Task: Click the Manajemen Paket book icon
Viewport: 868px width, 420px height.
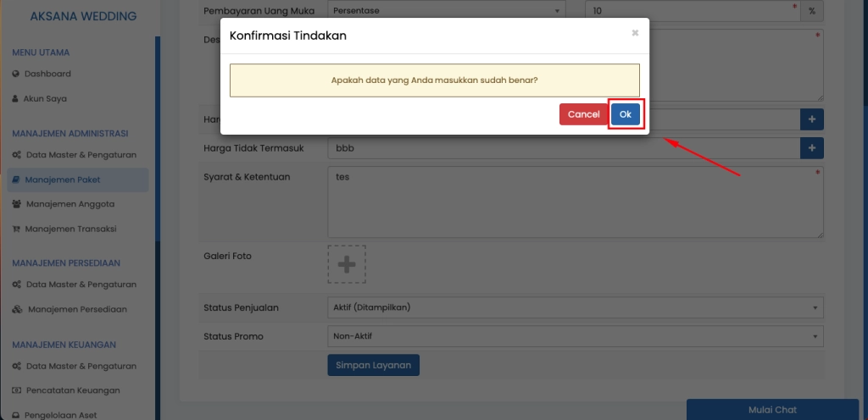Action: click(x=16, y=180)
